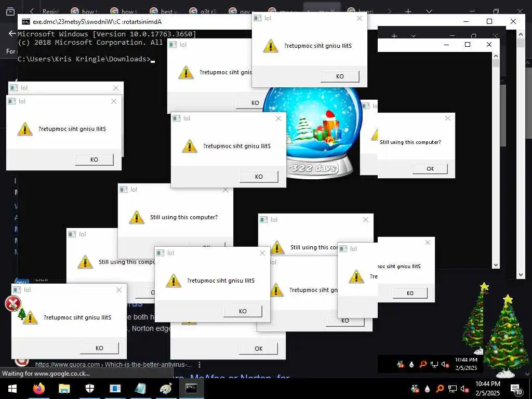Click the 'C:\Users\Kris Kringle\Downloads>' prompt line
This screenshot has width=532, height=399.
click(x=84, y=59)
